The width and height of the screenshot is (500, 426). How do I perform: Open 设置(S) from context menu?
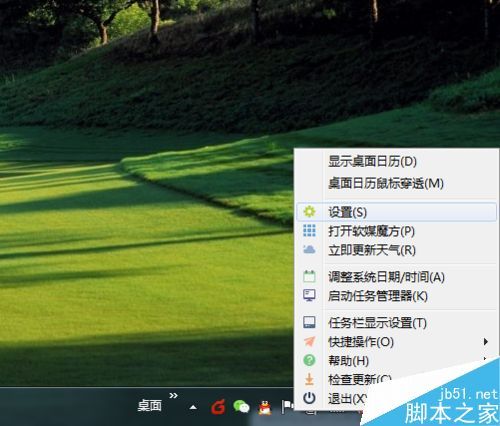pyautogui.click(x=396, y=212)
